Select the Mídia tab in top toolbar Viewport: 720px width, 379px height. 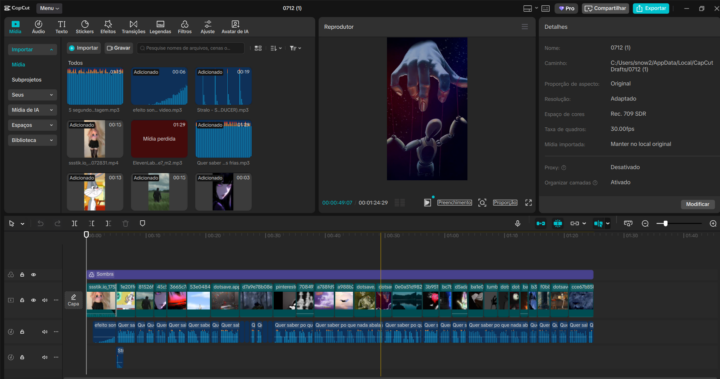point(15,27)
